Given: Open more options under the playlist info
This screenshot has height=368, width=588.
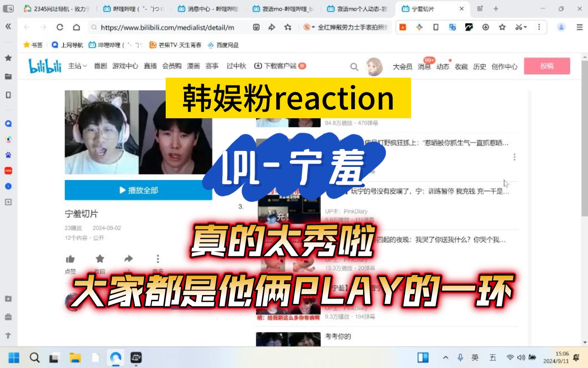Looking at the screenshot, I should [158, 259].
